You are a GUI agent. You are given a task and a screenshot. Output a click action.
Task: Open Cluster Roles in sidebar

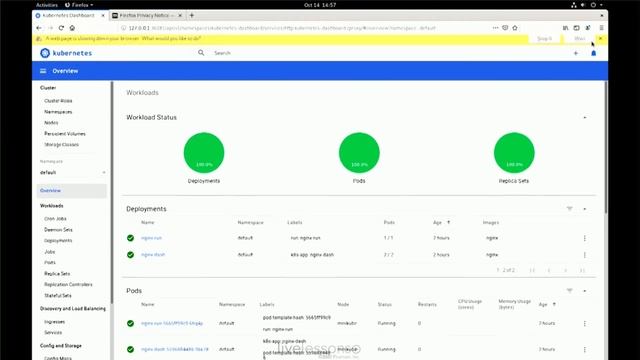(58, 101)
